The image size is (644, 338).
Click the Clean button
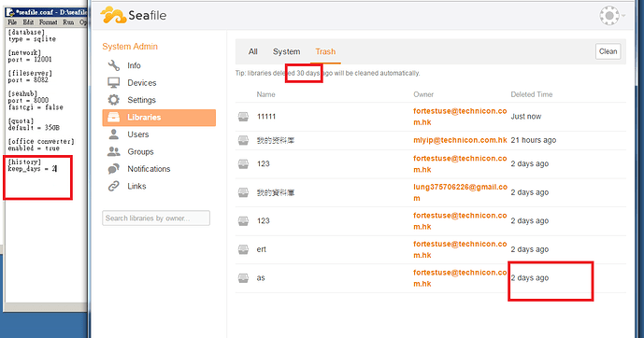[608, 51]
